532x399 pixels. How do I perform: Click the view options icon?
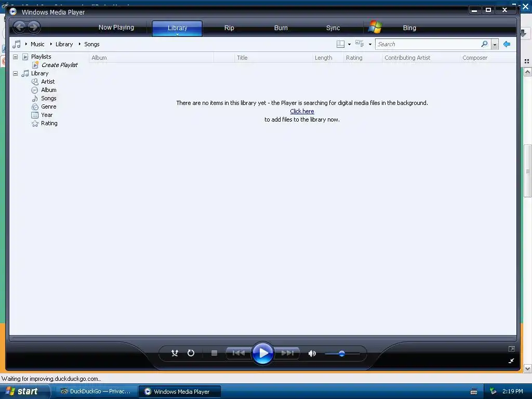coord(360,44)
